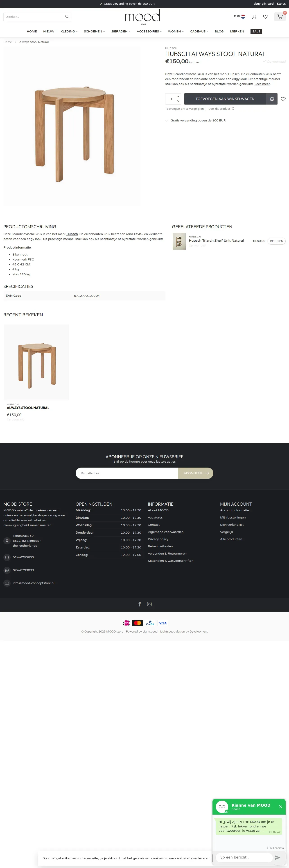Open recently viewed Always Stool thumbnail
The width and height of the screenshot is (289, 868).
pos(36,362)
